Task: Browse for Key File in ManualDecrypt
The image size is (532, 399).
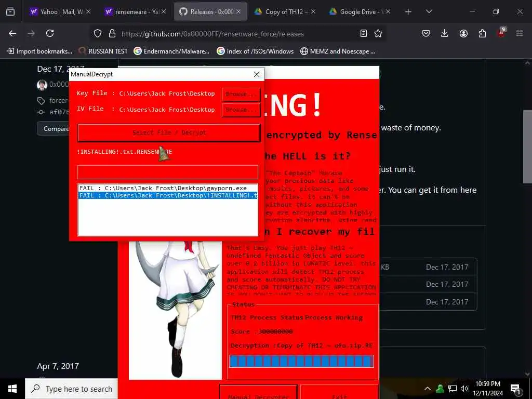Action: point(241,95)
